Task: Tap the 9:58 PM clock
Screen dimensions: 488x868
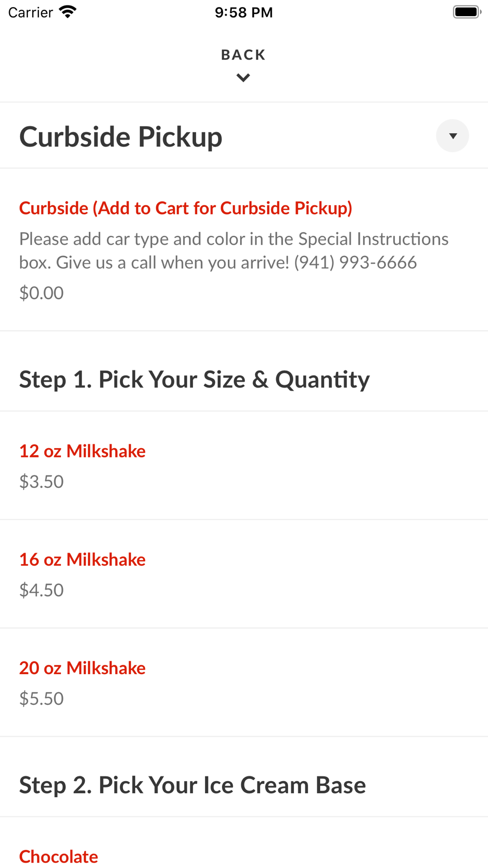Action: [244, 12]
